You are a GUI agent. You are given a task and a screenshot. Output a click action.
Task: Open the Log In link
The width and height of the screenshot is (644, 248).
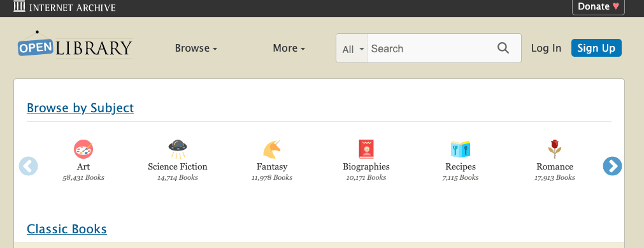tap(546, 48)
